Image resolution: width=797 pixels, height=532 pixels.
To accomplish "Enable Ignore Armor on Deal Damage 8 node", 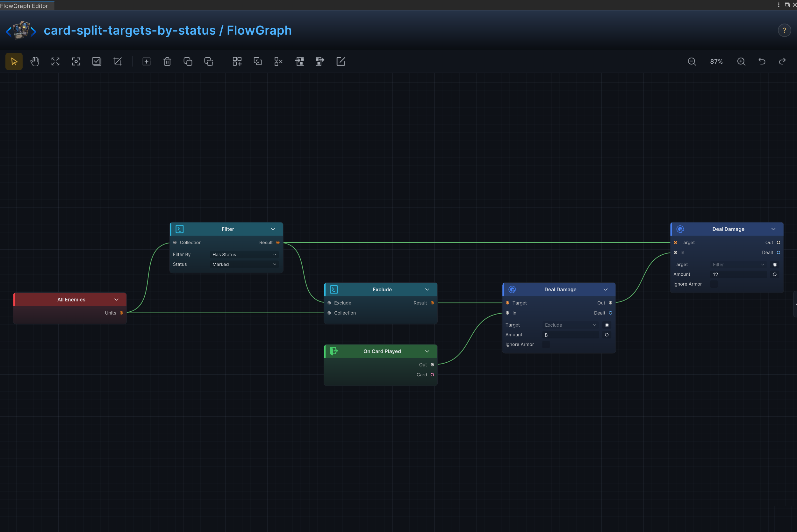I will [546, 344].
